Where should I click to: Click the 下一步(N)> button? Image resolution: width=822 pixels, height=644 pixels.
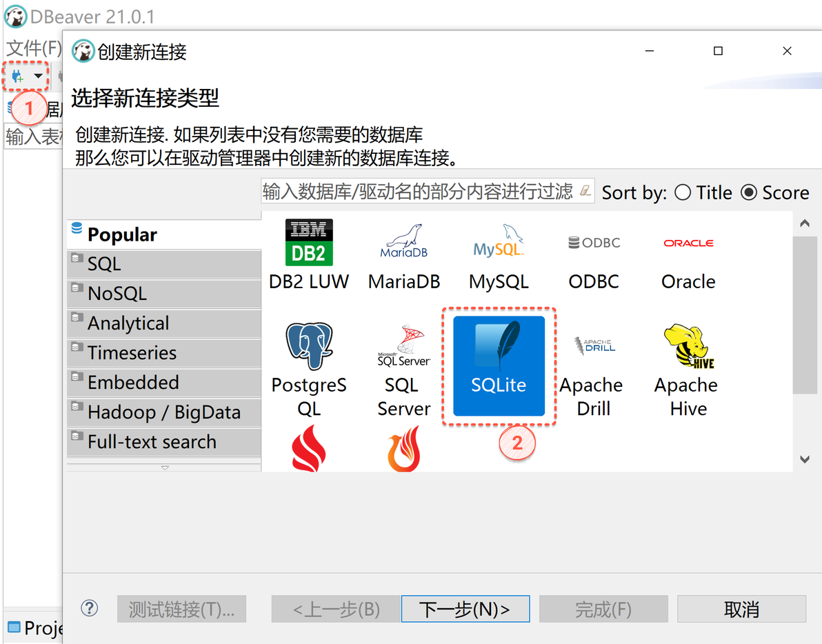coord(465,609)
